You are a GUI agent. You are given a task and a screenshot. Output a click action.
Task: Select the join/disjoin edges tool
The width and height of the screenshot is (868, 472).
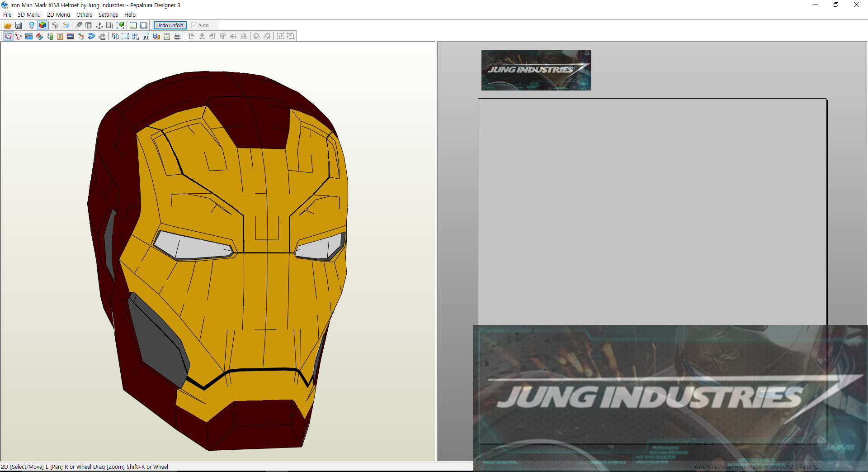coord(19,36)
